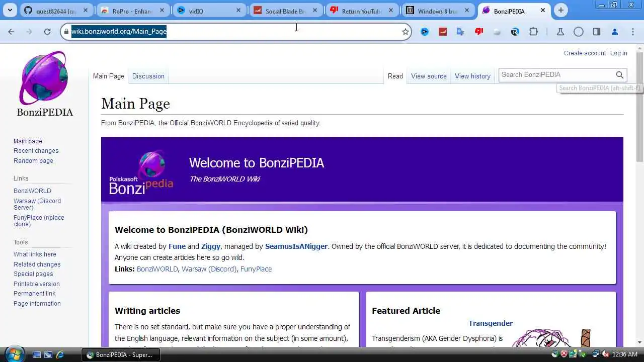Click the BonziPEDIA globe logo

44,78
